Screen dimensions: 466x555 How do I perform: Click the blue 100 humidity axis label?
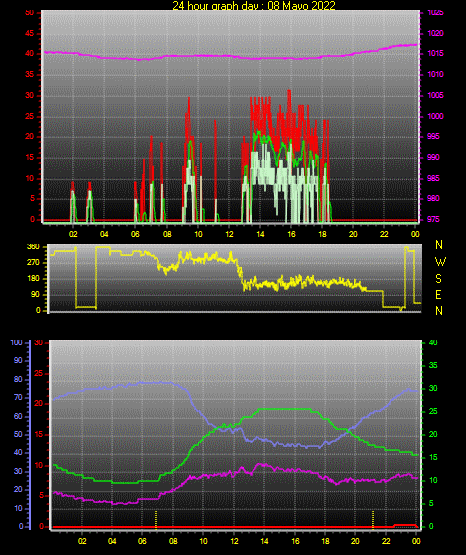click(x=16, y=342)
